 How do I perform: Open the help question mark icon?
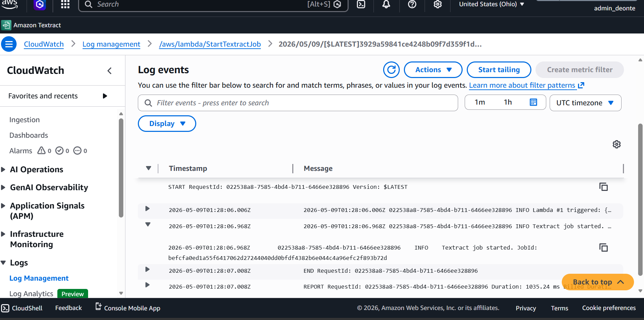coord(412,4)
